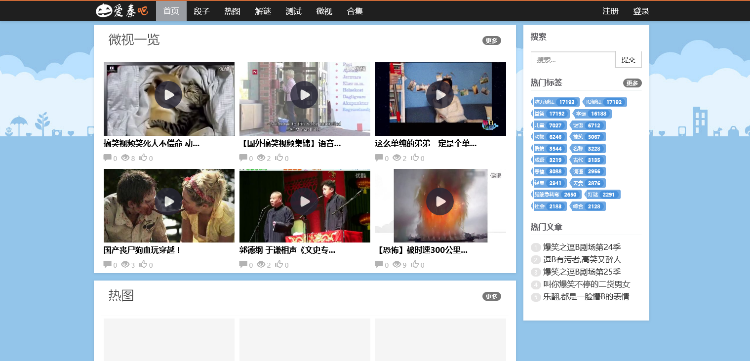750x361 pixels.
Task: Like the 【恐怖】 explosion video
Action: [414, 264]
